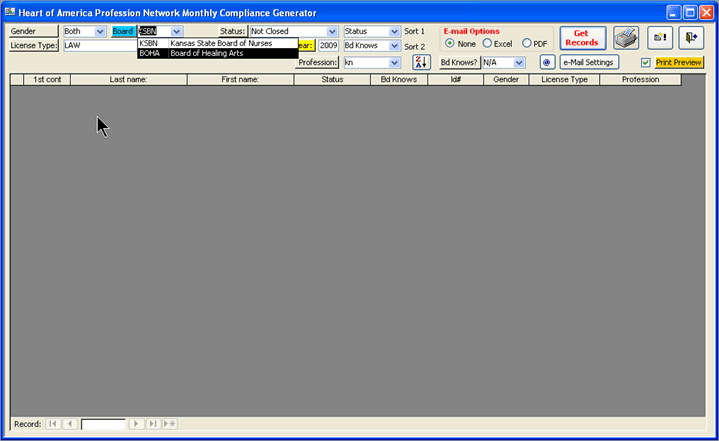
Task: Open the Profession dropdown showing kn
Action: 394,62
